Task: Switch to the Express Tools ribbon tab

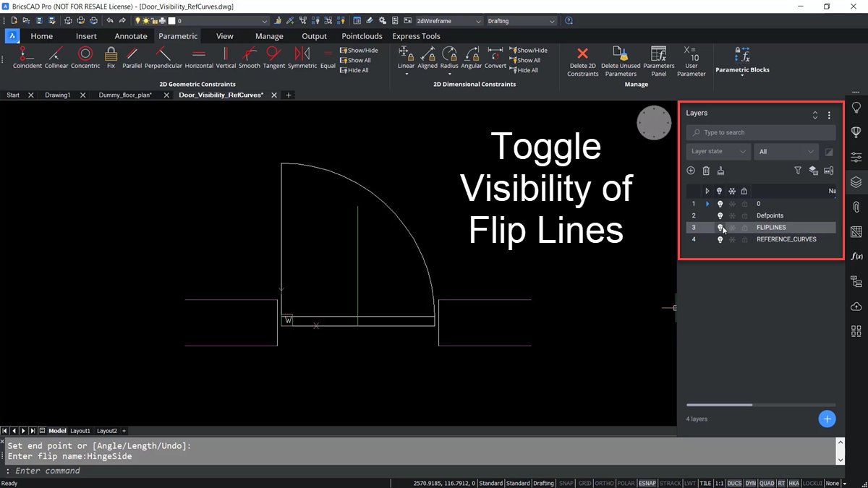Action: tap(416, 35)
